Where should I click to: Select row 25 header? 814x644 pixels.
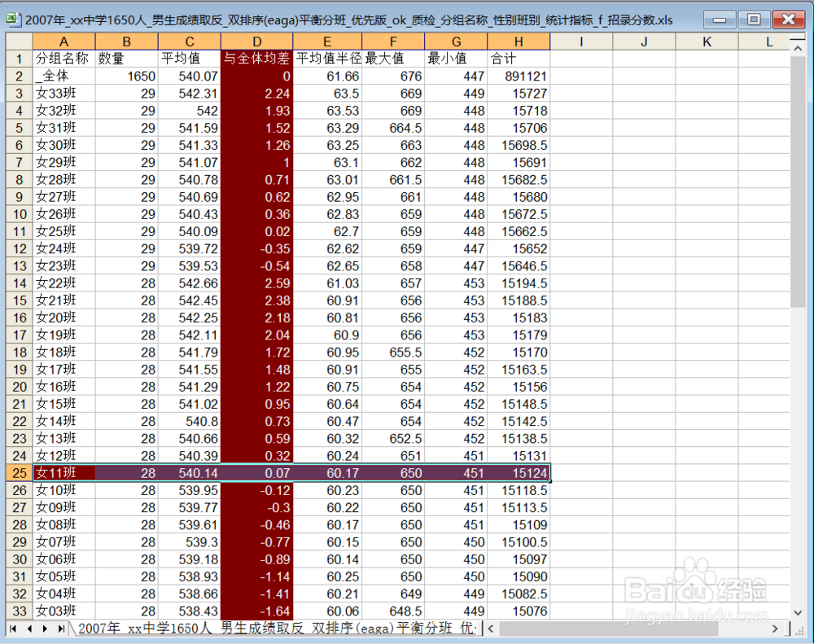click(20, 472)
